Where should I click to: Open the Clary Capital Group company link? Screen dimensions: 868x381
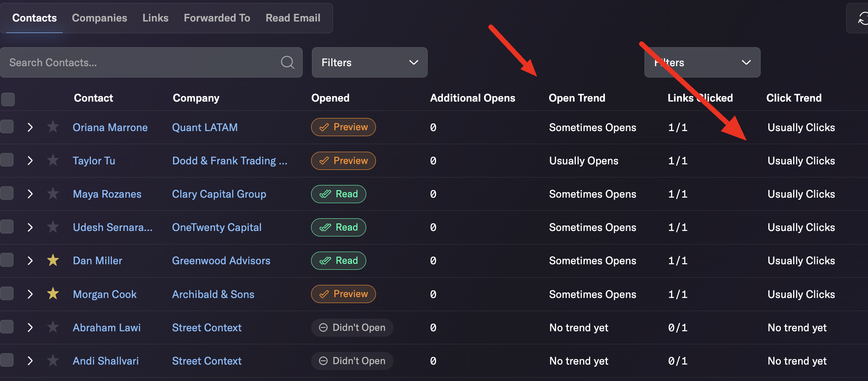219,194
